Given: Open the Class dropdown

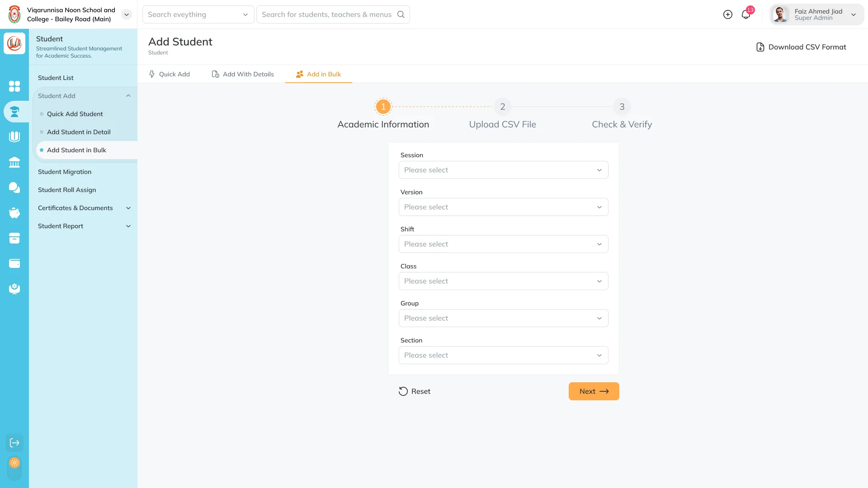Looking at the screenshot, I should pos(503,281).
